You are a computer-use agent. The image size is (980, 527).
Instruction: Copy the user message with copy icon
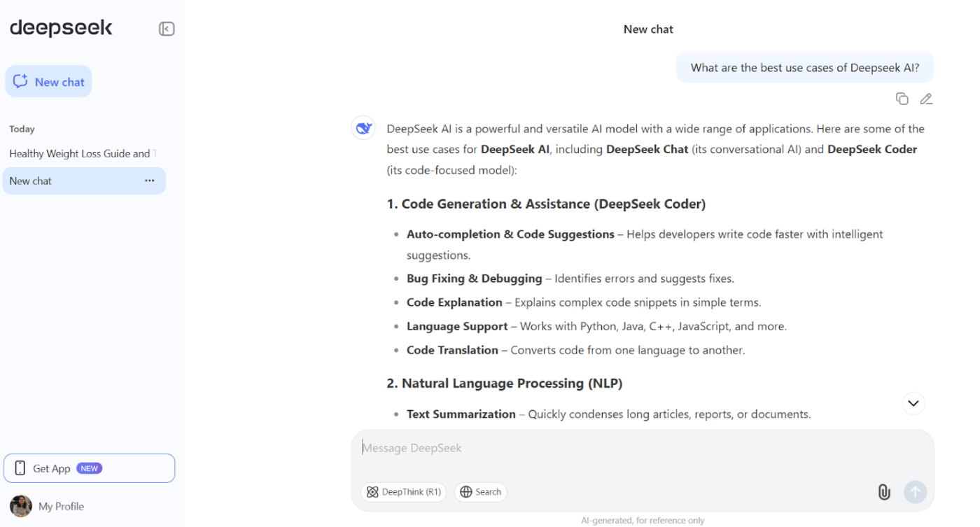902,99
